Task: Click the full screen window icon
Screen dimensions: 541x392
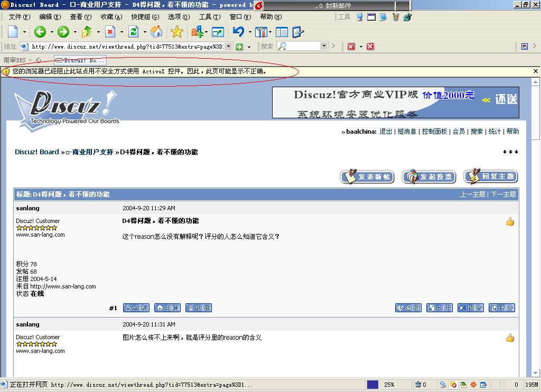Action: point(218,32)
